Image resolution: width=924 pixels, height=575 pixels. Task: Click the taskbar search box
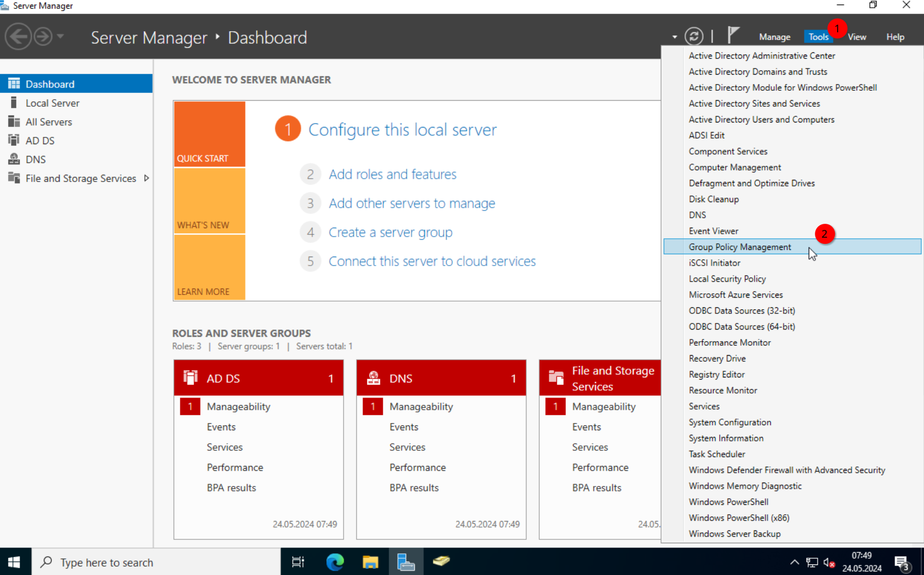156,562
